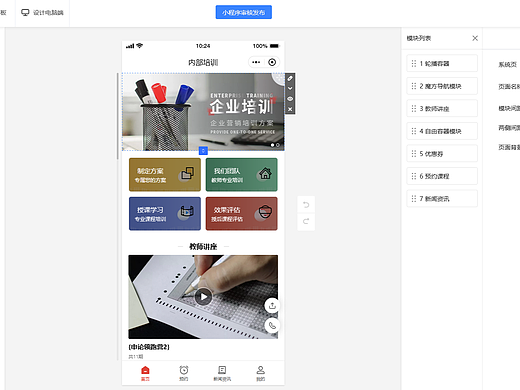Select module 1 carousel container

click(442, 63)
